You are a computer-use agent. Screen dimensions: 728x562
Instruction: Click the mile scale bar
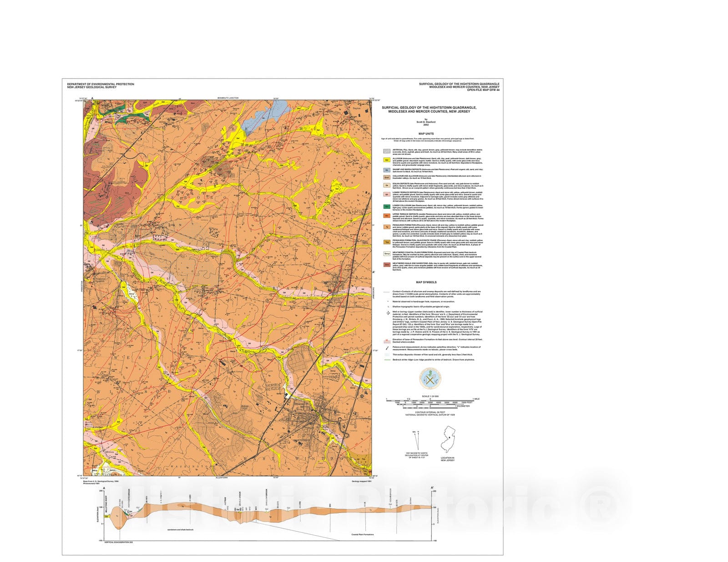coord(430,400)
